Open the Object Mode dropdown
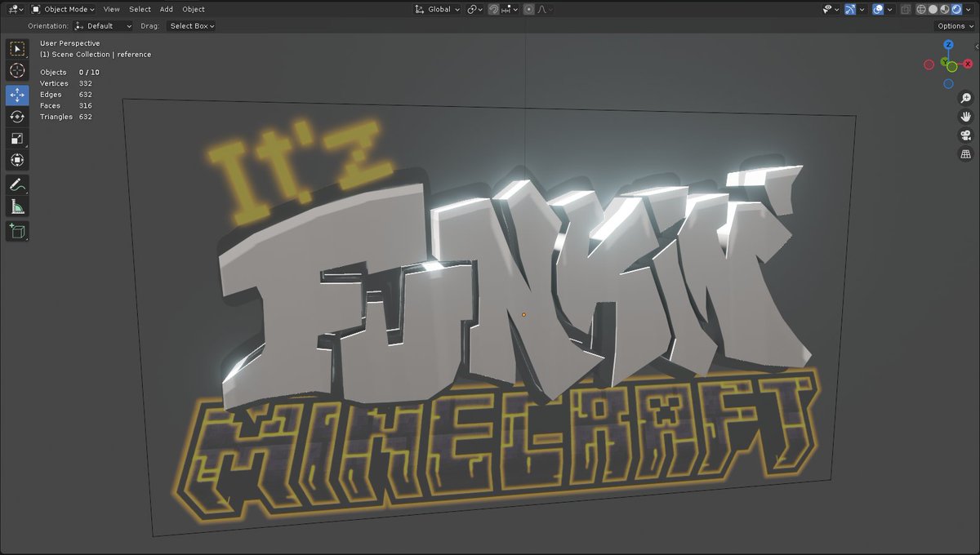Screen dimensions: 980x555 (63, 9)
